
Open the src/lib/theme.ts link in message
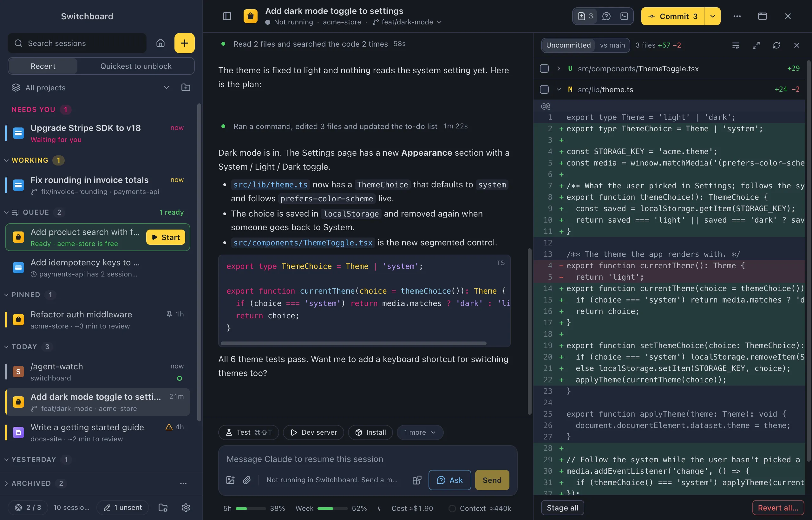tap(270, 185)
